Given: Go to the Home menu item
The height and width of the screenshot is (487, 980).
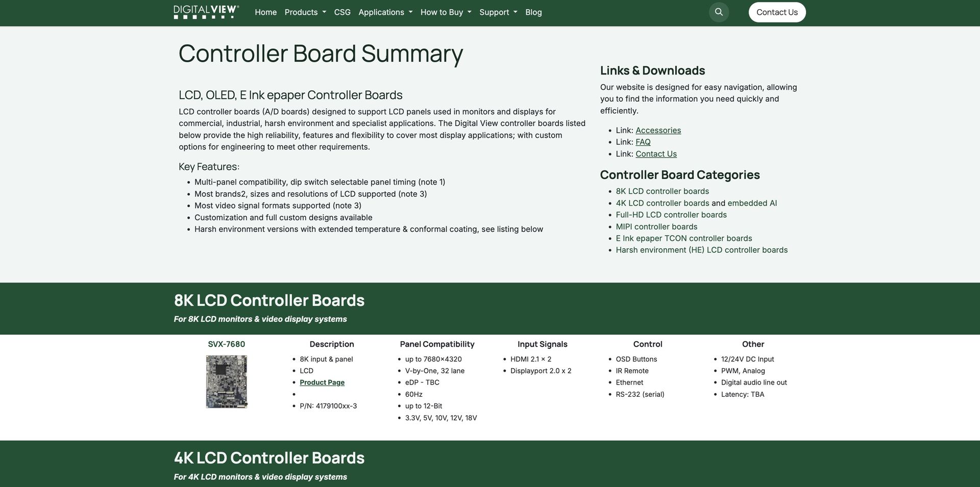Looking at the screenshot, I should click(x=265, y=12).
